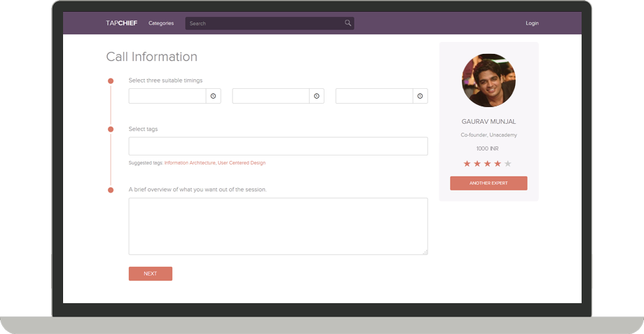Click the second timing input field
This screenshot has height=334, width=644.
[x=270, y=96]
